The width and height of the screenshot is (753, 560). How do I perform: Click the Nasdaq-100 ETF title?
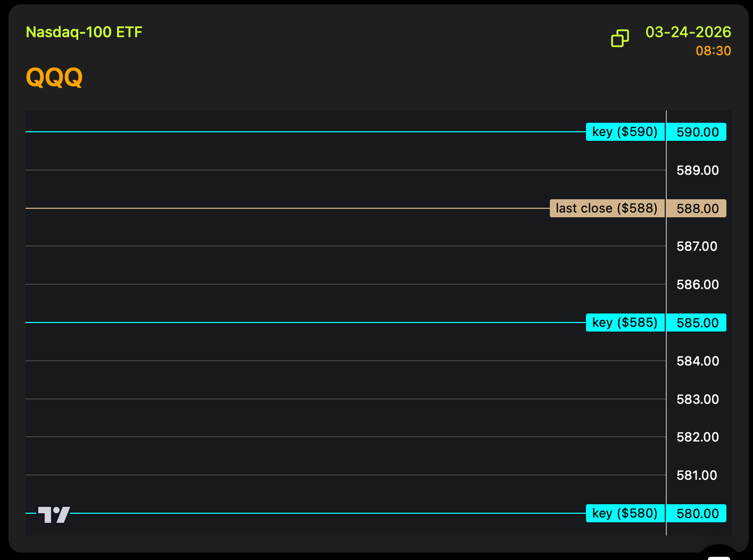[x=84, y=32]
